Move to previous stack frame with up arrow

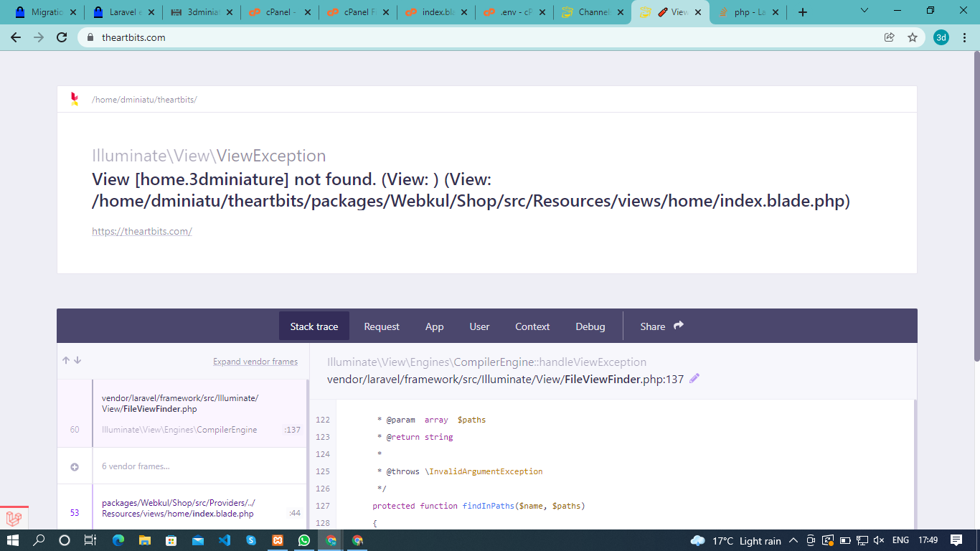click(66, 360)
